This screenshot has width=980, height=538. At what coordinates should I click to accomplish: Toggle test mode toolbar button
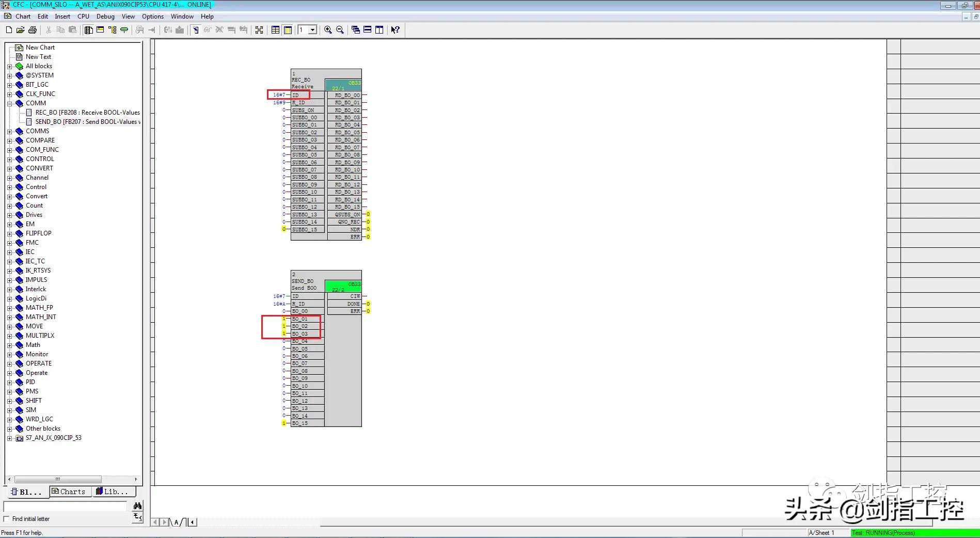196,30
